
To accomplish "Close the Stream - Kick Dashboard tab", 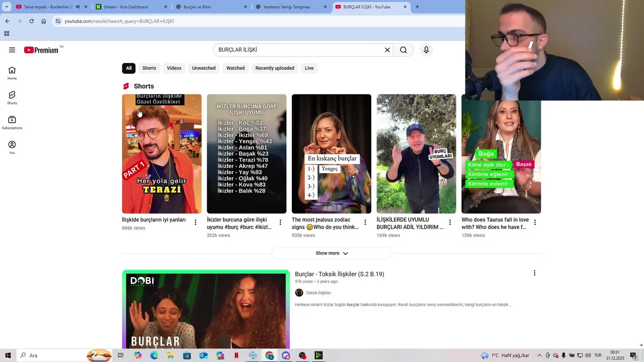I will pos(166,7).
